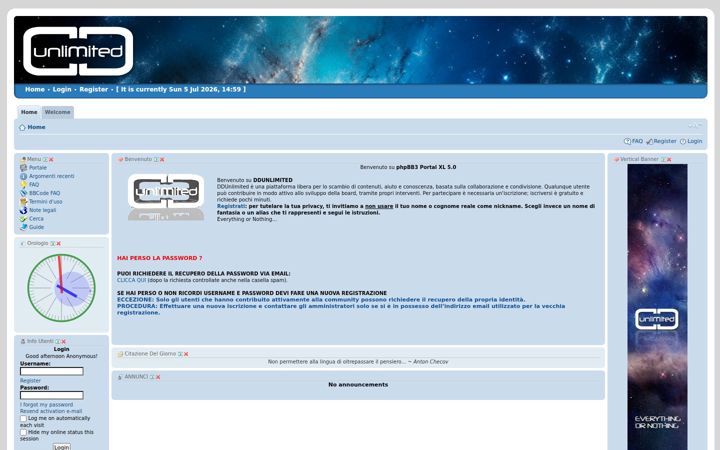Viewport: 720px width, 450px height.
Task: Collapse the Menu block
Action: [45, 160]
